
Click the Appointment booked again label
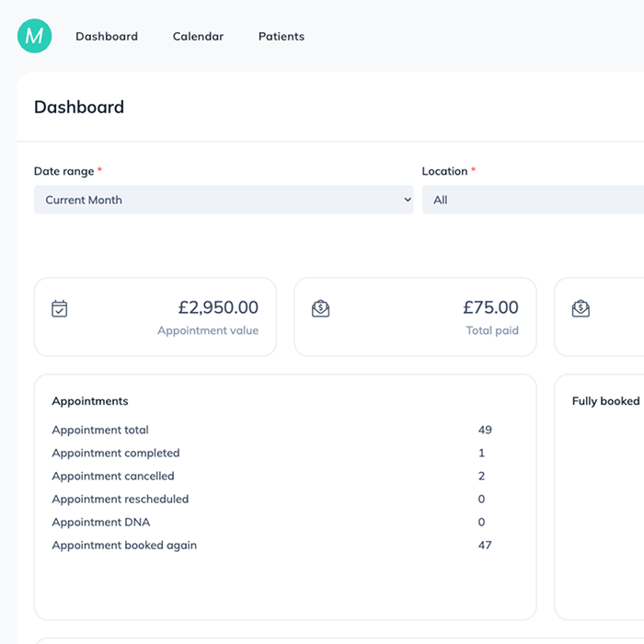[124, 545]
